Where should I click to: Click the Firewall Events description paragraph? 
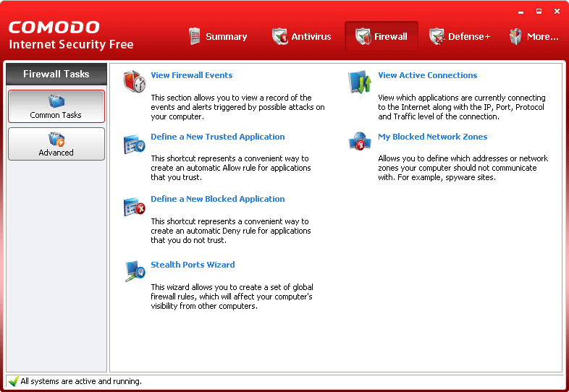pyautogui.click(x=237, y=107)
